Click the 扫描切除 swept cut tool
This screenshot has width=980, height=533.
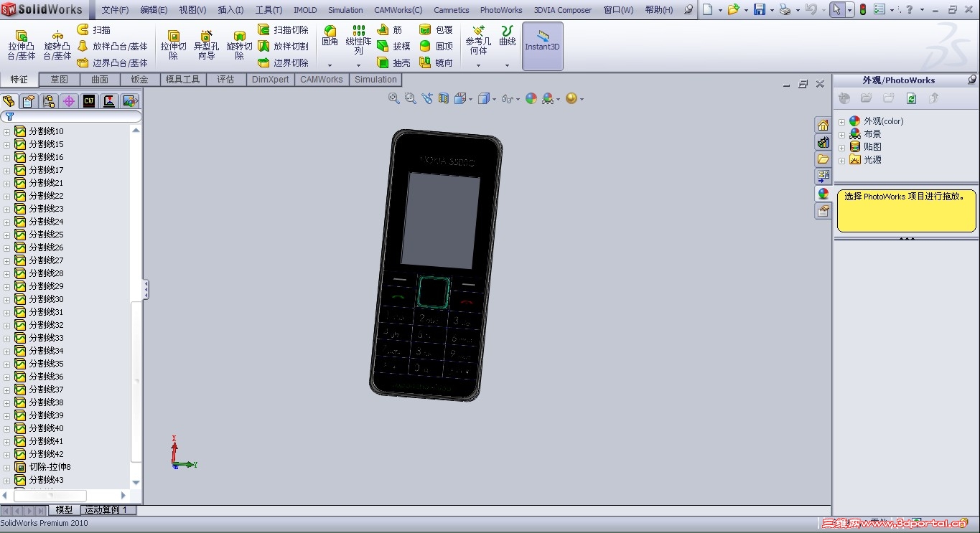[283, 29]
